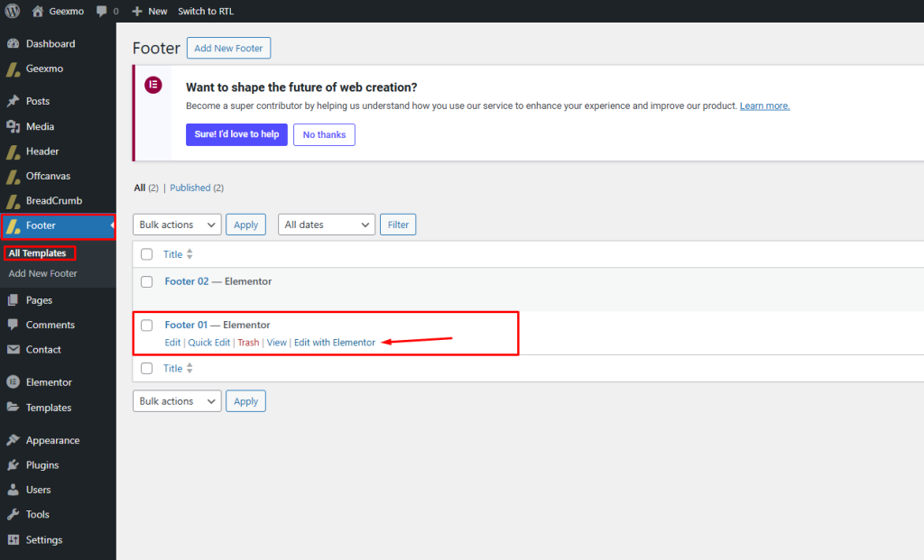The width and height of the screenshot is (924, 560).
Task: Click the Elementor logo icon in the notice
Action: (153, 86)
